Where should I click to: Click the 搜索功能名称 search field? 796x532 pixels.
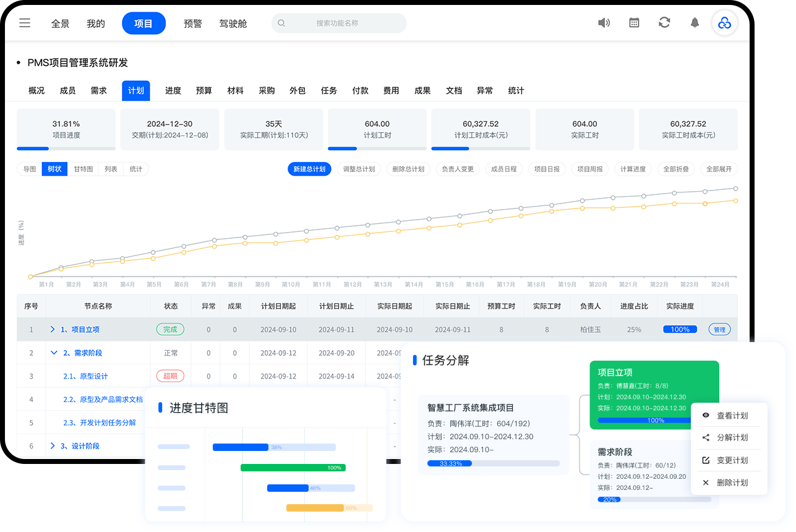click(339, 24)
